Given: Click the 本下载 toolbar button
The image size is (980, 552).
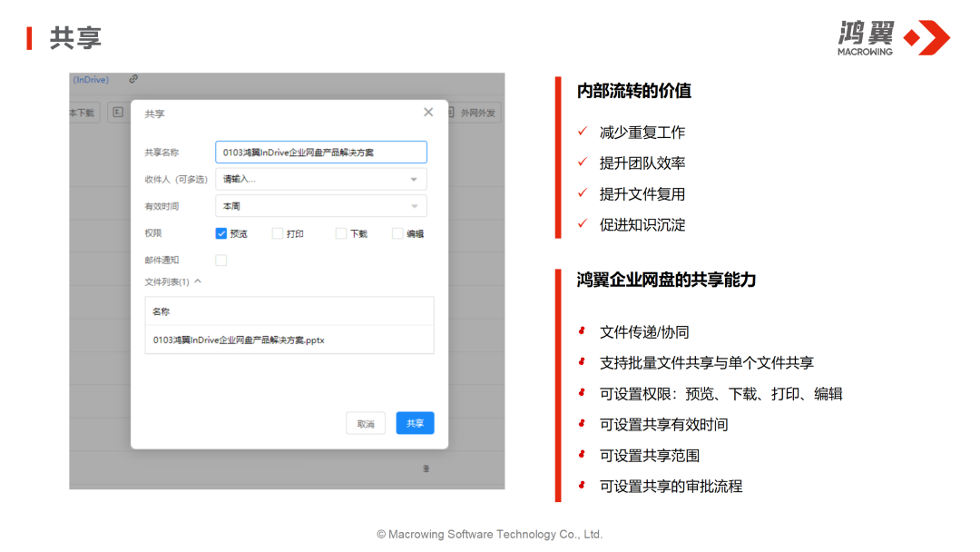Looking at the screenshot, I should coord(83,113).
